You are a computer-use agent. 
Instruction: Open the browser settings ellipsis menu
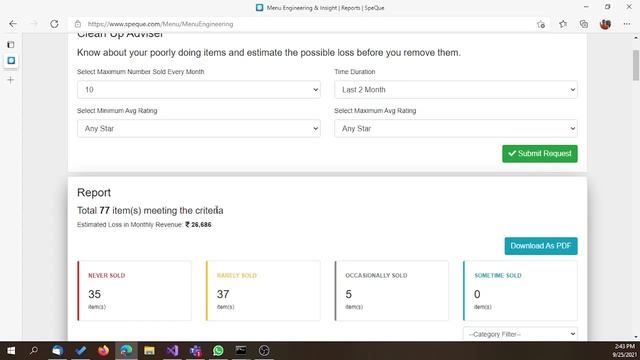point(627,24)
